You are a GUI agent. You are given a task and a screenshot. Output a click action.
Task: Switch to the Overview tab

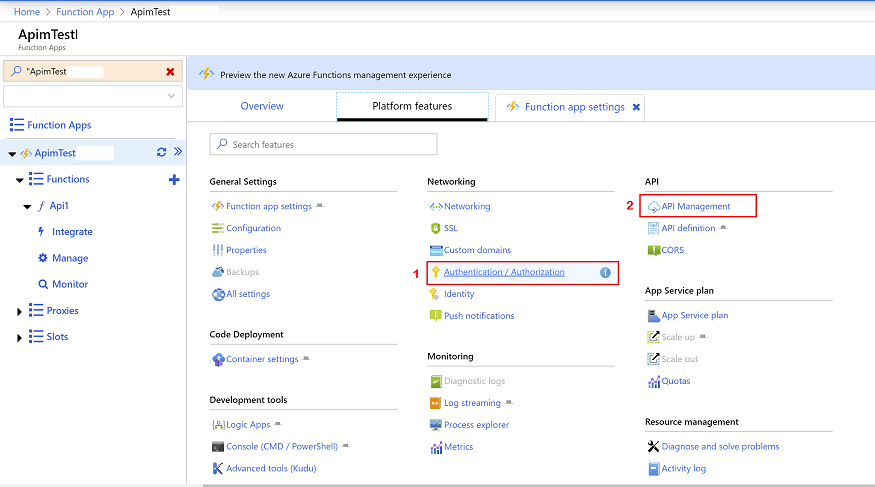click(262, 106)
